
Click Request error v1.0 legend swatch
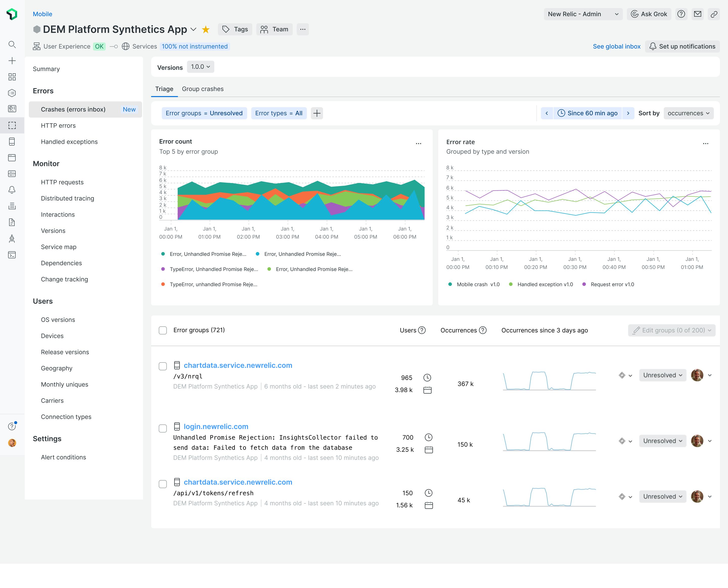584,284
